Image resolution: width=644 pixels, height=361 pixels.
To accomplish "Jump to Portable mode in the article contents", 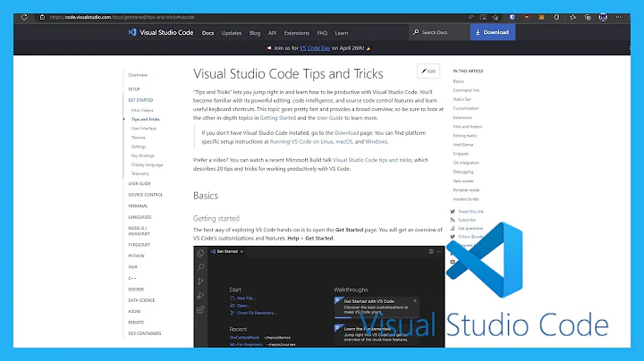I will pos(466,190).
